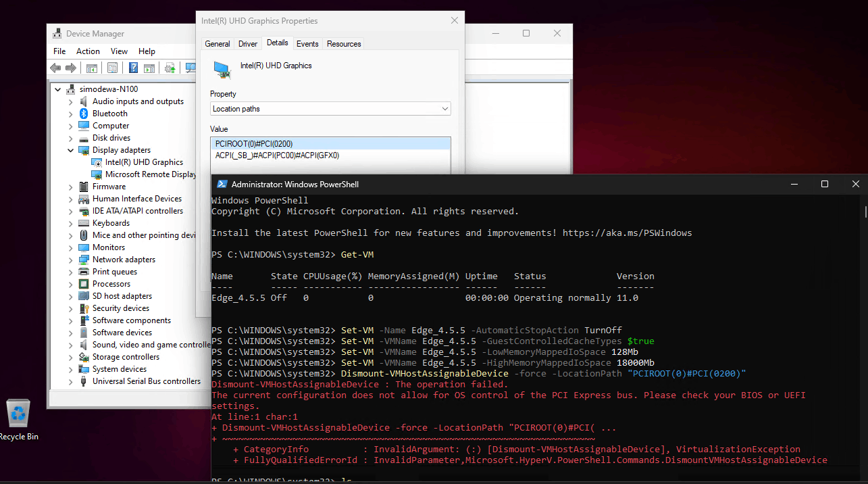
Task: Click the Bluetooth category icon
Action: (x=84, y=114)
